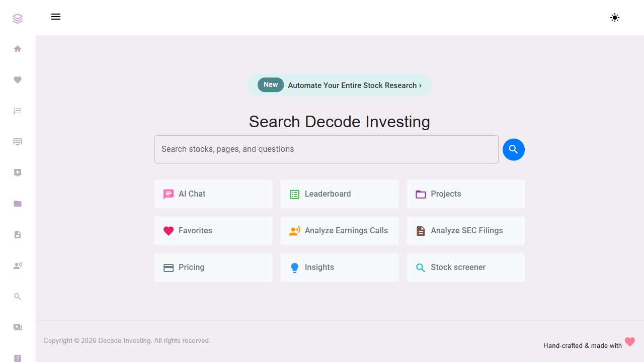Open the help question-mark icon at sidebar bottom

(18, 358)
